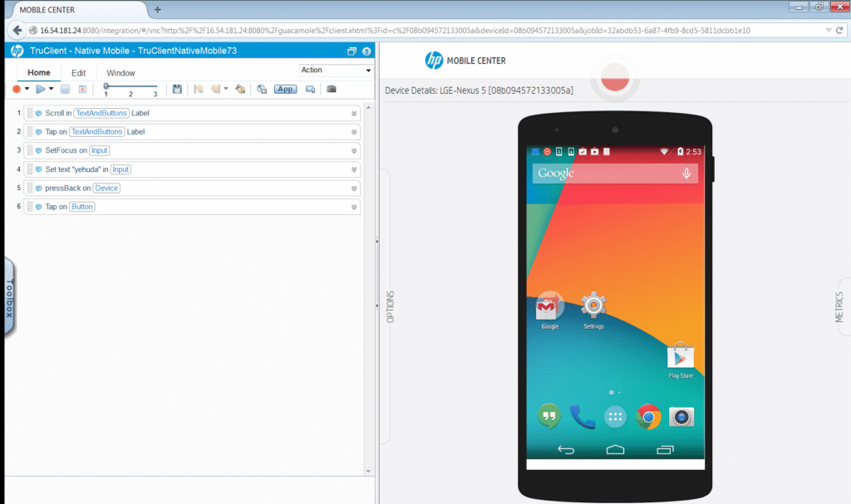Click the globe browser settings icon
Image resolution: width=851 pixels, height=504 pixels.
(x=262, y=89)
